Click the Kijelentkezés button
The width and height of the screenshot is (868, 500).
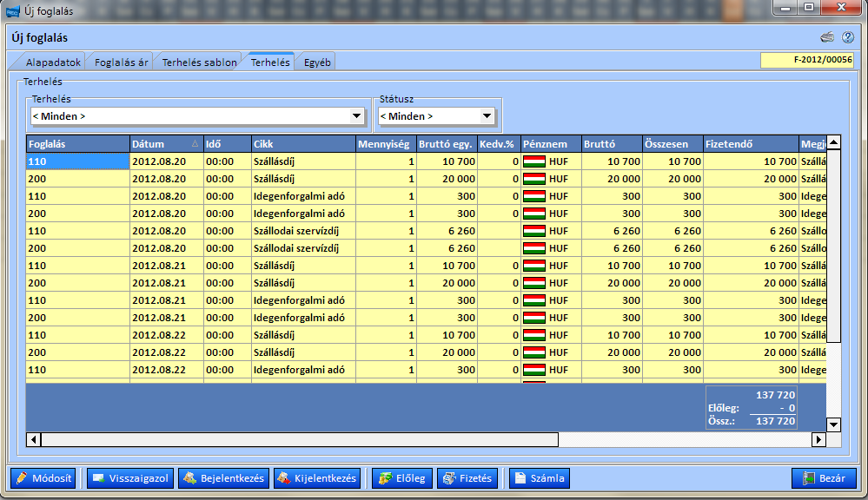(x=317, y=478)
